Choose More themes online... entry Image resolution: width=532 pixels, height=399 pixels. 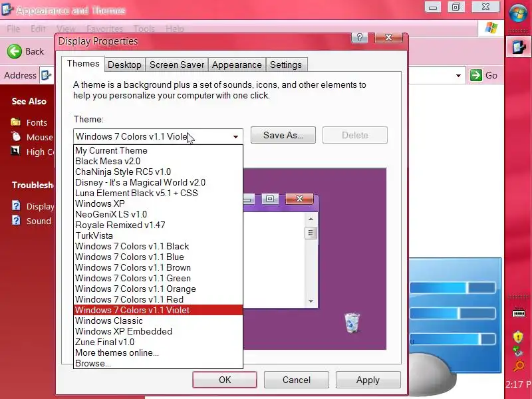pos(158,352)
